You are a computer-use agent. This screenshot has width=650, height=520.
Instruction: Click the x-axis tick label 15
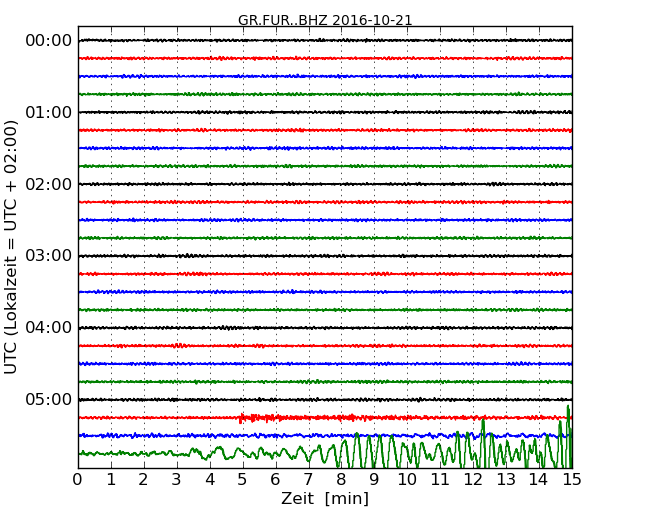[x=572, y=480]
